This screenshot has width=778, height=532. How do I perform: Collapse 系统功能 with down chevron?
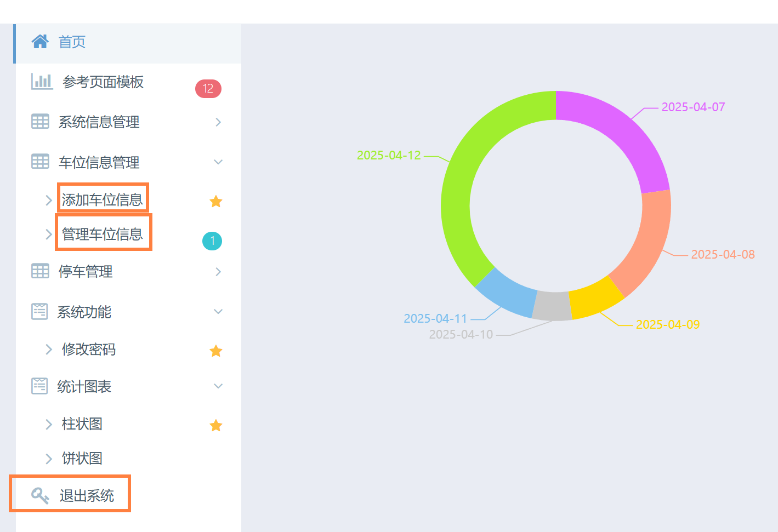[x=218, y=312]
